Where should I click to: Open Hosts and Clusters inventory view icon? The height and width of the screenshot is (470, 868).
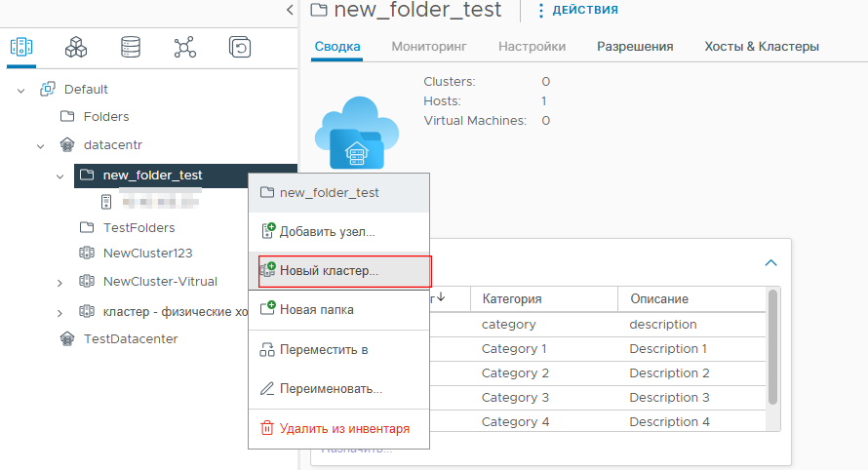(x=21, y=47)
